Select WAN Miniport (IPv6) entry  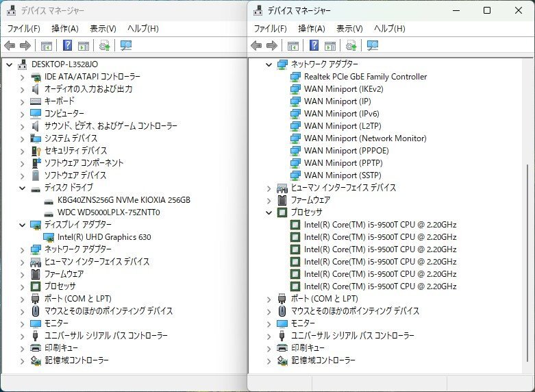pyautogui.click(x=342, y=114)
